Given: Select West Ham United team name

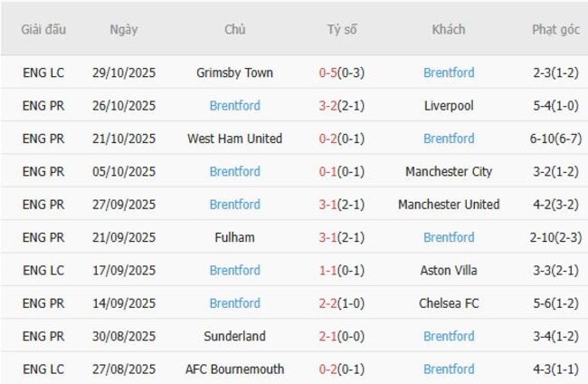Looking at the screenshot, I should pos(234,139).
